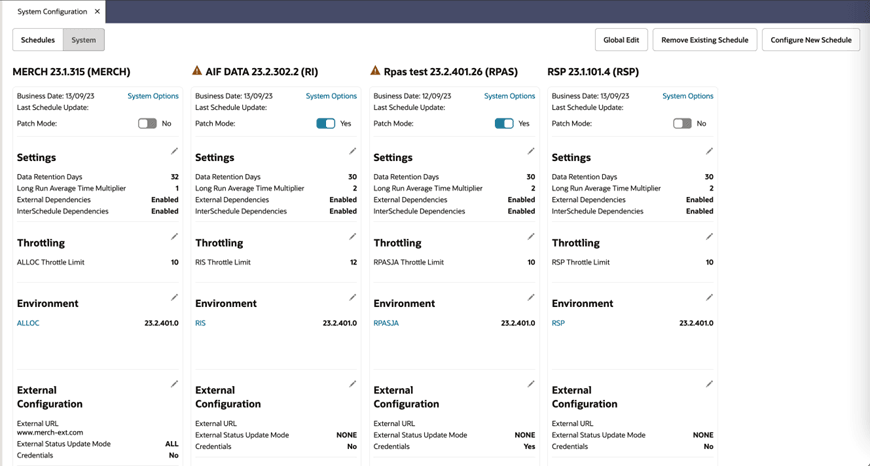Edit Environment for the RSP card
The width and height of the screenshot is (870, 466).
coord(709,297)
